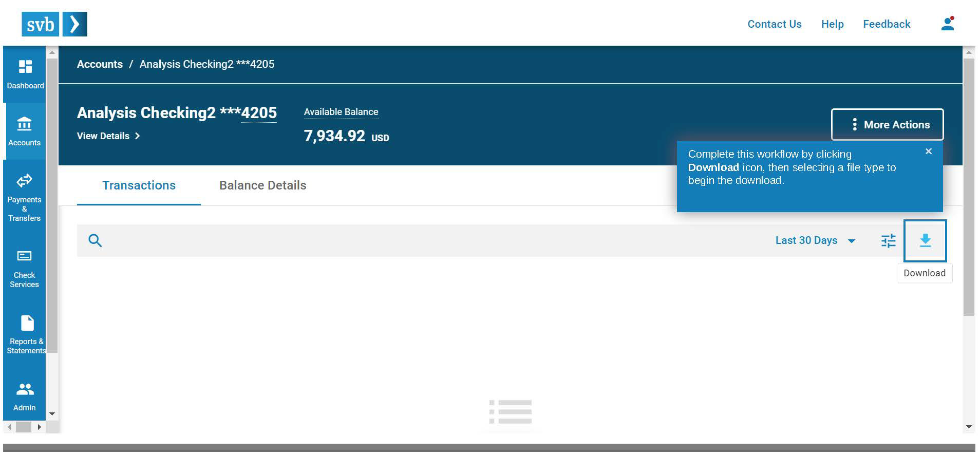Switch to the Transactions tab
This screenshot has width=980, height=455.
click(139, 185)
